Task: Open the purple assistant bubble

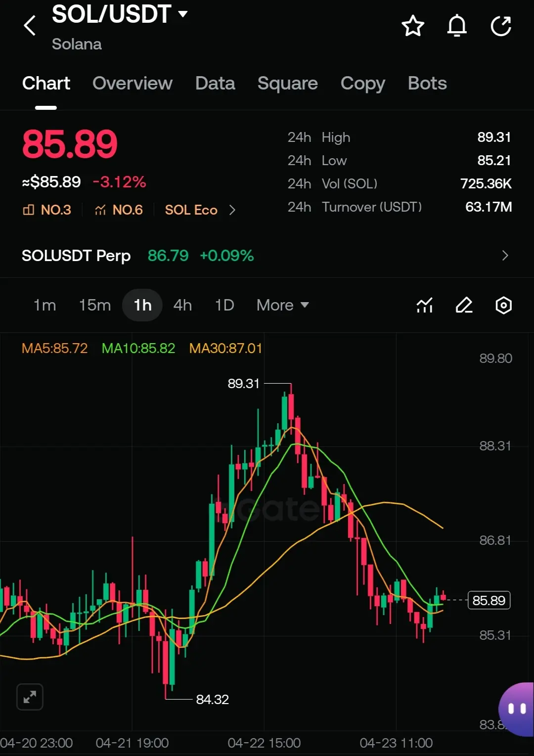Action: 516,709
